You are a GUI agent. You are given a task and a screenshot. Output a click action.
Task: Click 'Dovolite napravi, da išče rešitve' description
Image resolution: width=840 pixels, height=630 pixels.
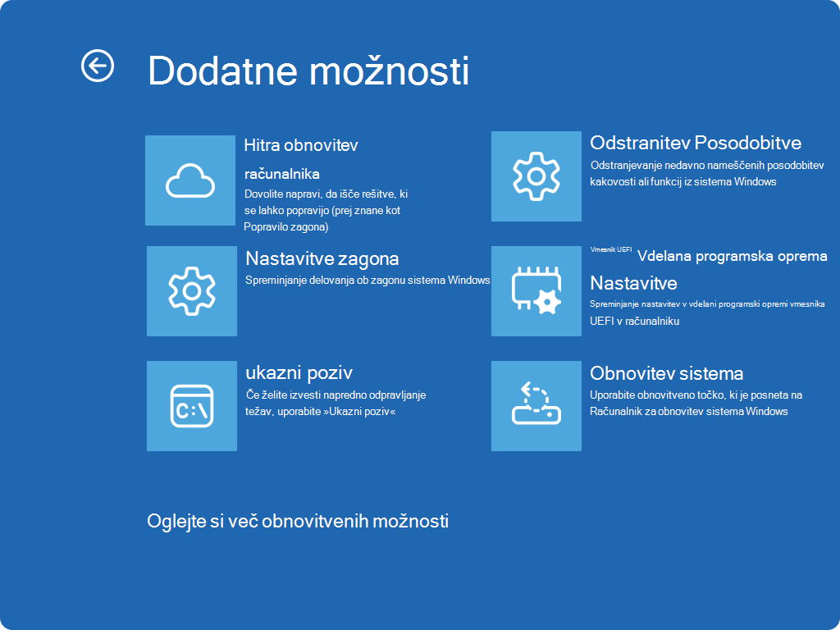point(326,210)
